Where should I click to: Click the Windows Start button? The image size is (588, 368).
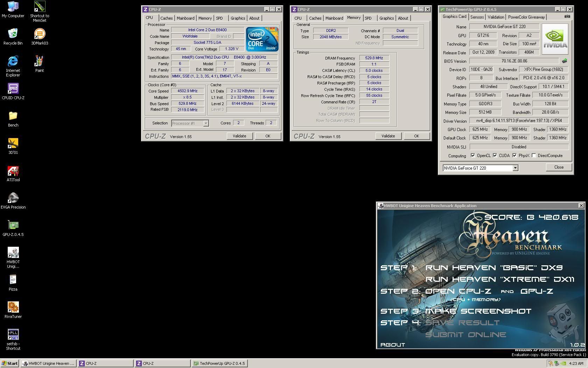click(10, 363)
